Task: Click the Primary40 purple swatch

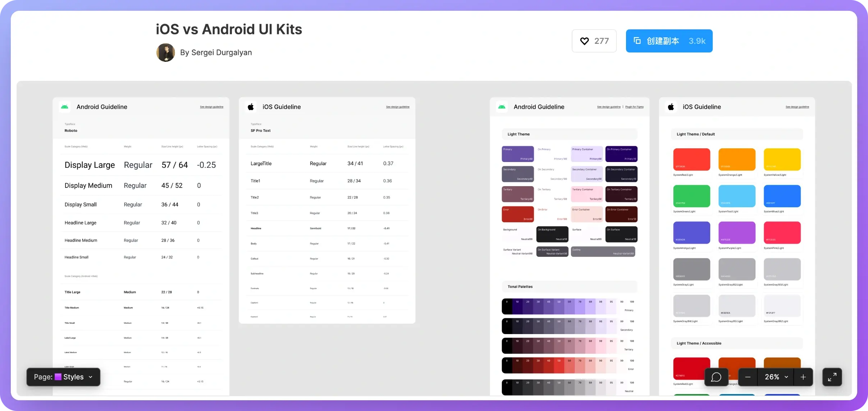Action: (x=517, y=154)
